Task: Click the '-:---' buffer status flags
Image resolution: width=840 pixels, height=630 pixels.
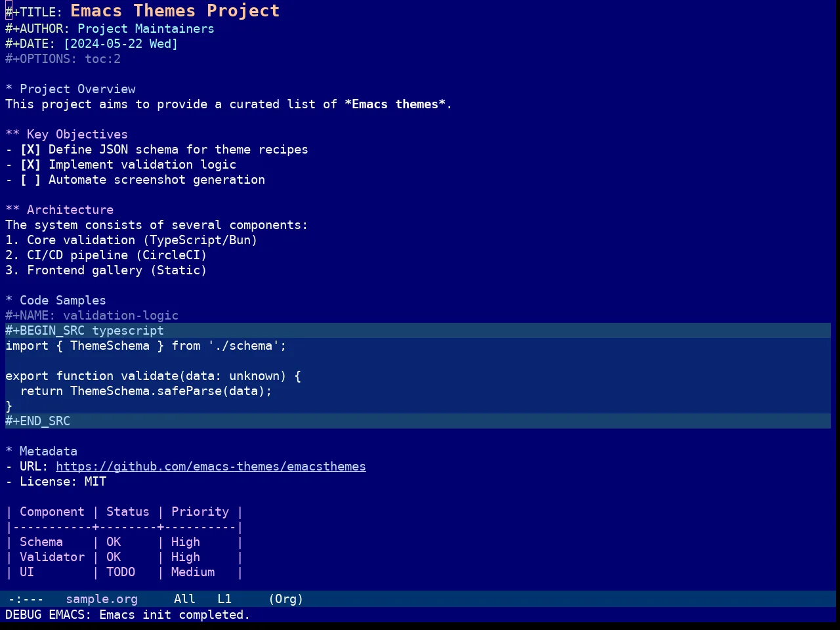Action: point(26,599)
